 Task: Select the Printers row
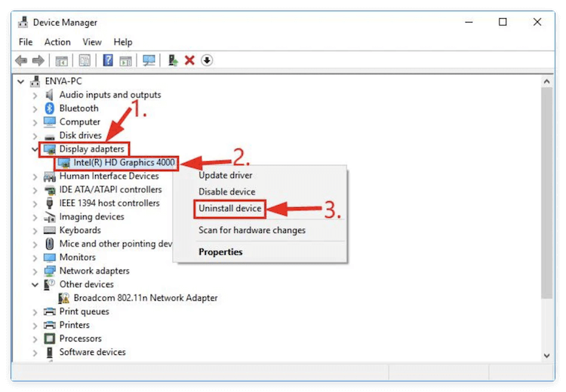pos(75,325)
